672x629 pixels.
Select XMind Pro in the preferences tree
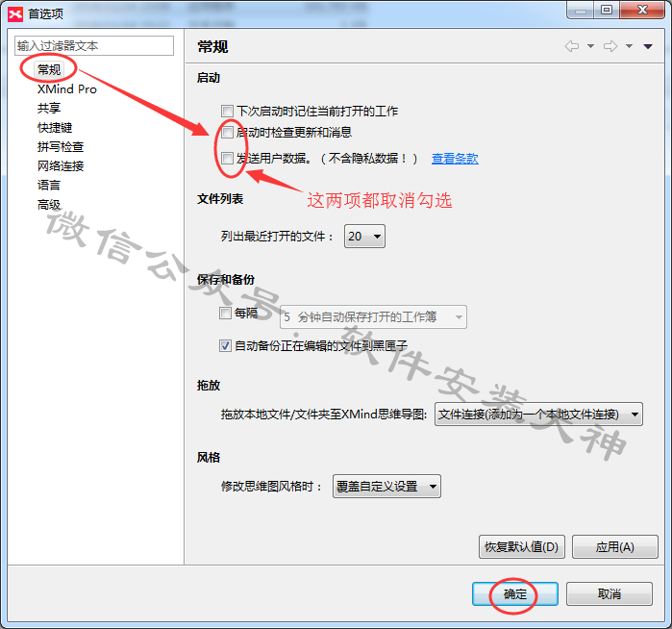(x=67, y=89)
